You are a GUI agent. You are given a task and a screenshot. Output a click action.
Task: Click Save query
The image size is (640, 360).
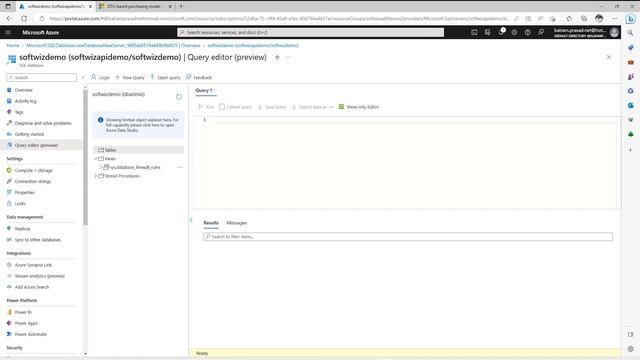[272, 107]
